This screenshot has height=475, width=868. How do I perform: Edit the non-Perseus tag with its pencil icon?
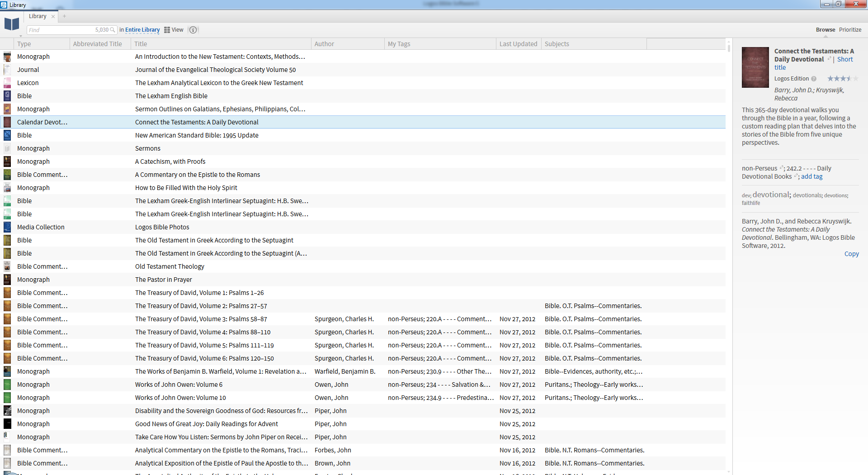coord(782,168)
